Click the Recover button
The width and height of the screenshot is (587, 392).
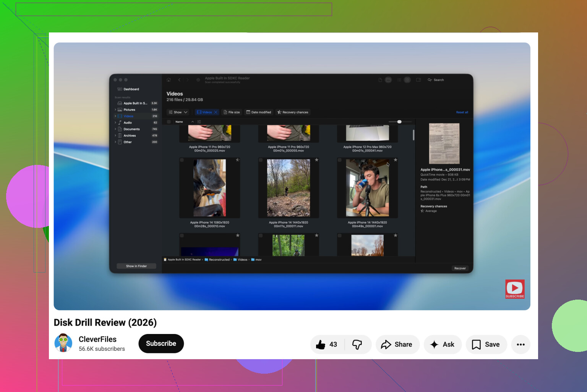(460, 268)
